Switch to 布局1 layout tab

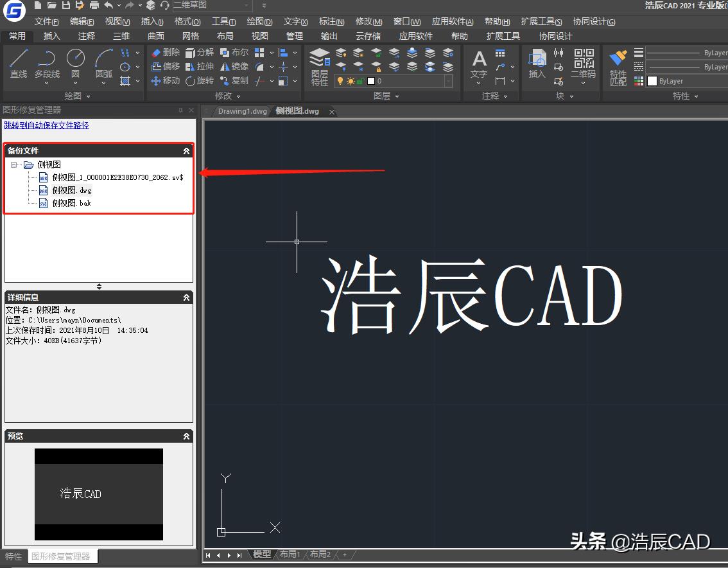tap(290, 554)
